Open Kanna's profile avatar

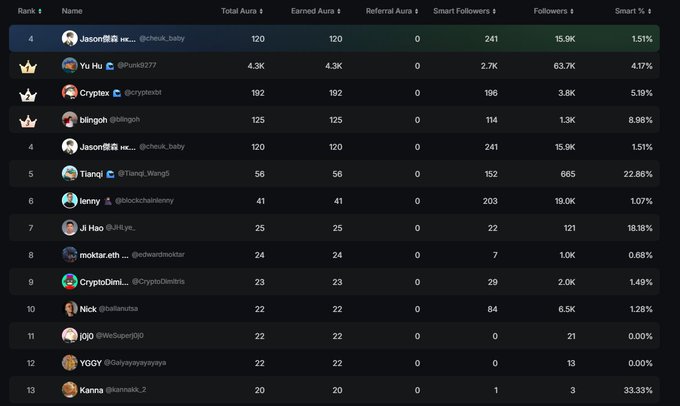(x=69, y=390)
